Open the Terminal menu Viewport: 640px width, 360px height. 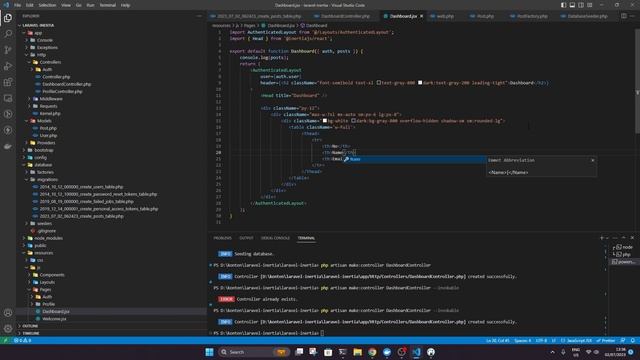(108, 5)
